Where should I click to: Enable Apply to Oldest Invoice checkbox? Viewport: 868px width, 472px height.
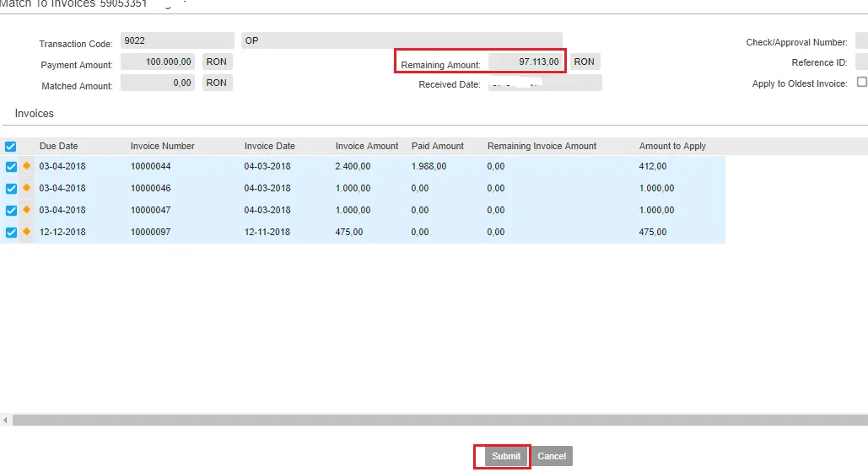click(x=862, y=82)
